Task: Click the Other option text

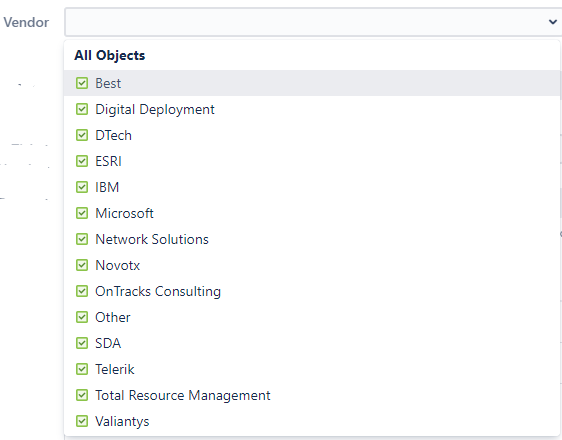Action: pos(113,317)
